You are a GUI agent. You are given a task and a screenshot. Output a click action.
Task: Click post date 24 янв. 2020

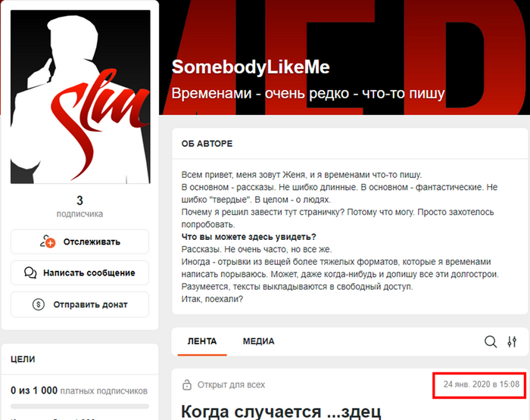click(481, 384)
